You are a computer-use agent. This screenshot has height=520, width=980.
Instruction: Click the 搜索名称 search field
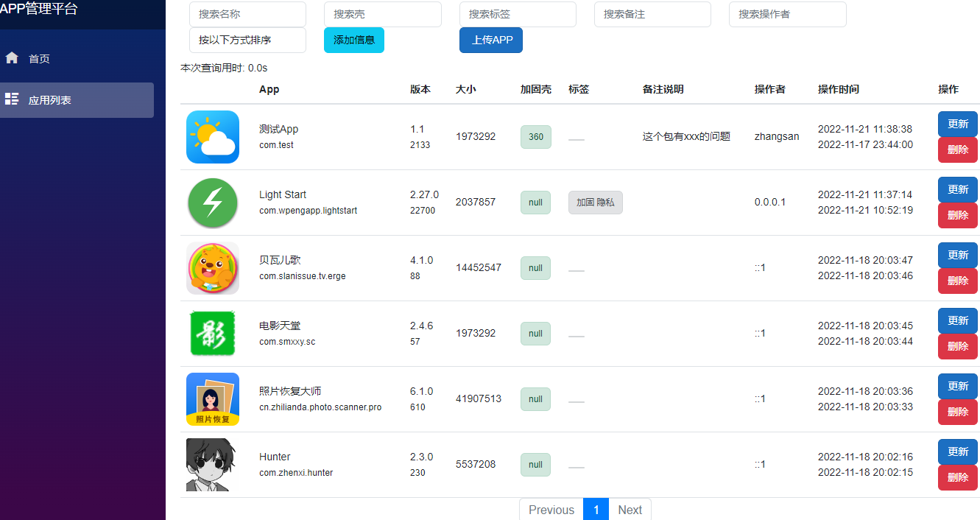coord(247,14)
